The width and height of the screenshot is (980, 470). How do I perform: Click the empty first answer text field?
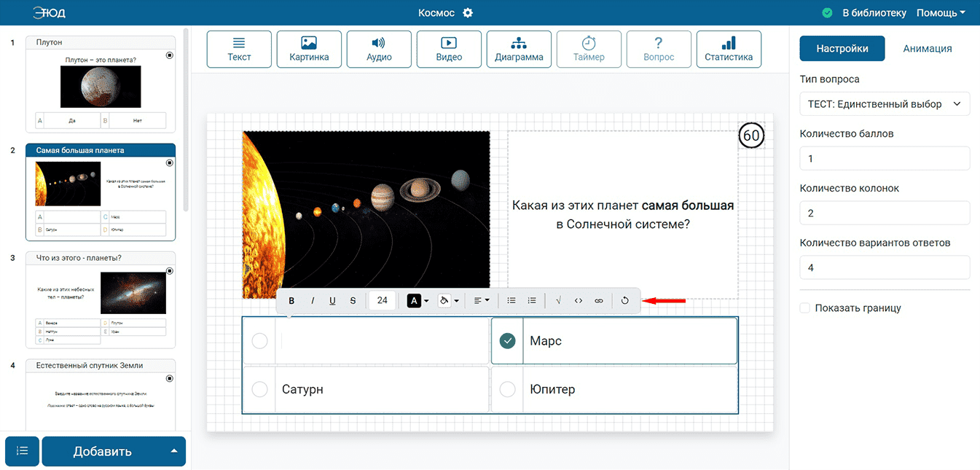pyautogui.click(x=382, y=340)
